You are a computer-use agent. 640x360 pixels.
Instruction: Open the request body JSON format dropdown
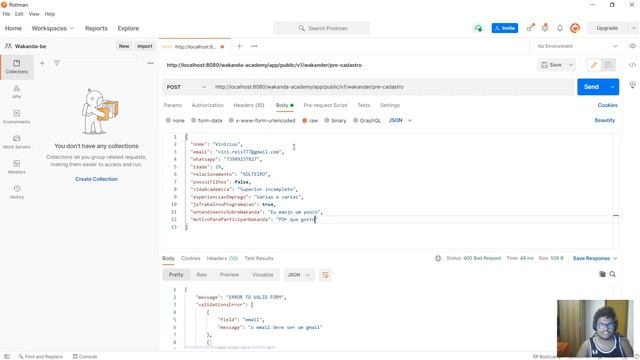point(400,120)
